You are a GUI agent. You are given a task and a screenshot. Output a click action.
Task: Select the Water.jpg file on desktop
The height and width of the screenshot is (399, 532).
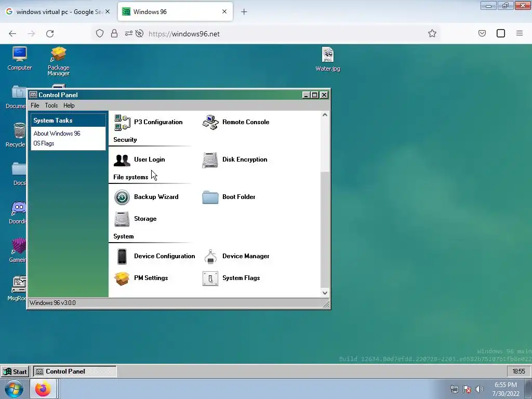tap(328, 59)
